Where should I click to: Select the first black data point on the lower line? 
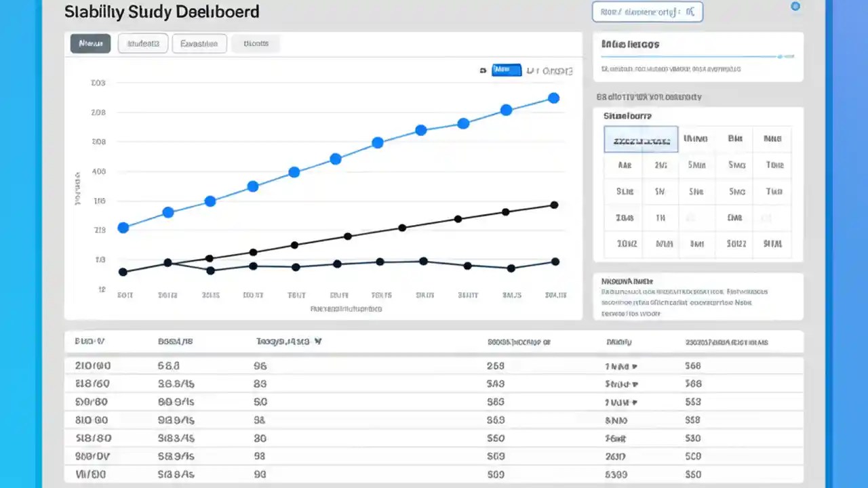click(123, 271)
